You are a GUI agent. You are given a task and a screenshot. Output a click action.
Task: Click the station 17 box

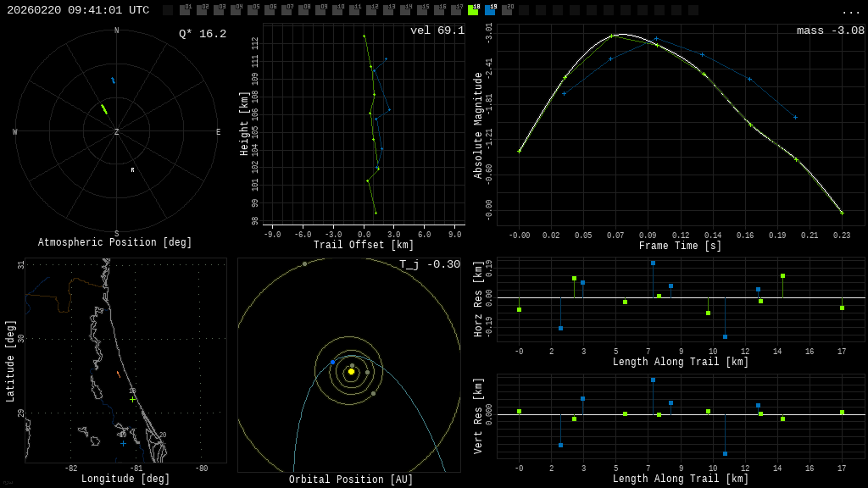[x=456, y=10]
